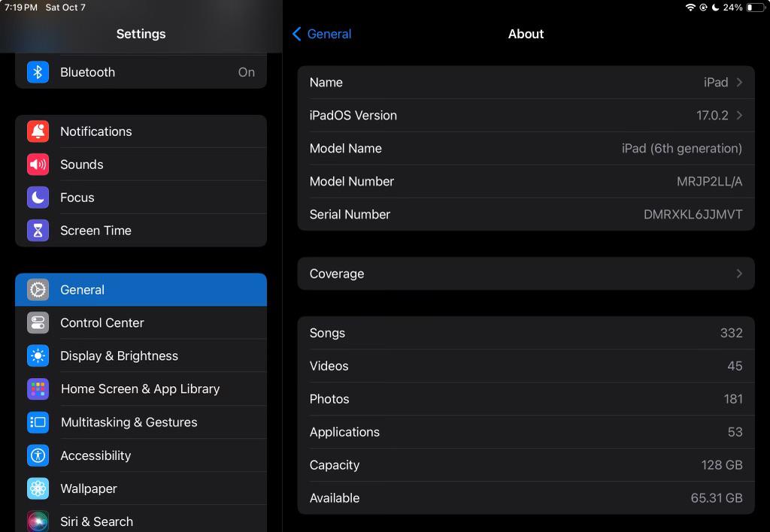Open Wallpaper settings
Screen dimensions: 770x532
[x=141, y=488]
